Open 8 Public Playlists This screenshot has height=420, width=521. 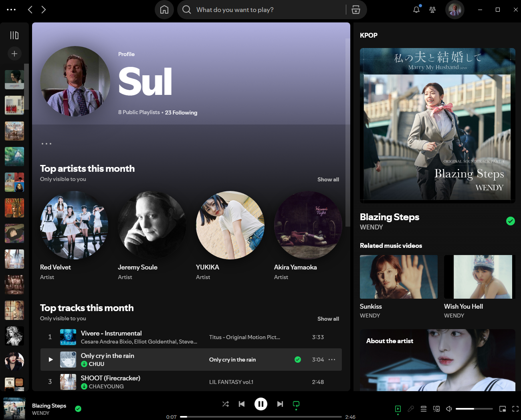pyautogui.click(x=139, y=113)
